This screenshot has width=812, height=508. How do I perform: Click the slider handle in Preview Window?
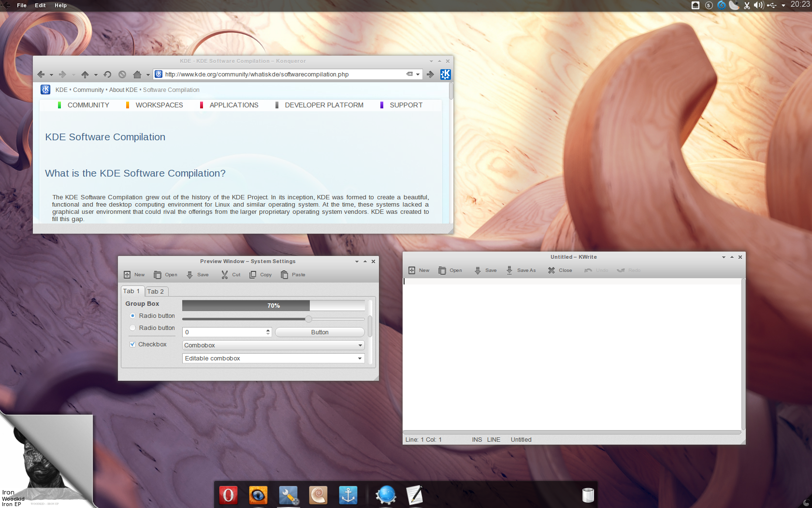308,319
